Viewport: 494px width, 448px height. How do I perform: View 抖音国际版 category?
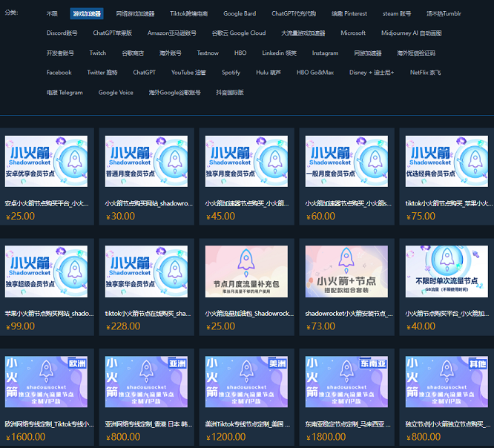pyautogui.click(x=230, y=92)
